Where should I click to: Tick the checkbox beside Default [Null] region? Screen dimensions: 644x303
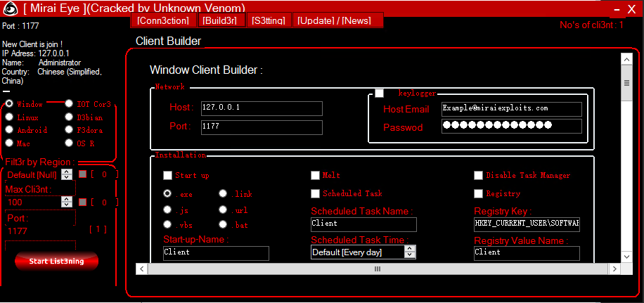click(82, 174)
